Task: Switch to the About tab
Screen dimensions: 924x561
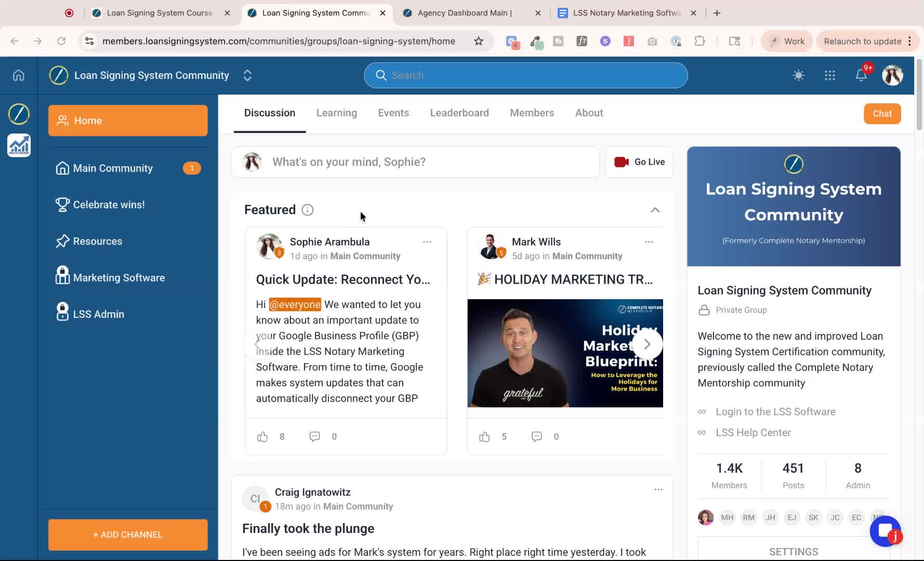Action: pos(589,113)
